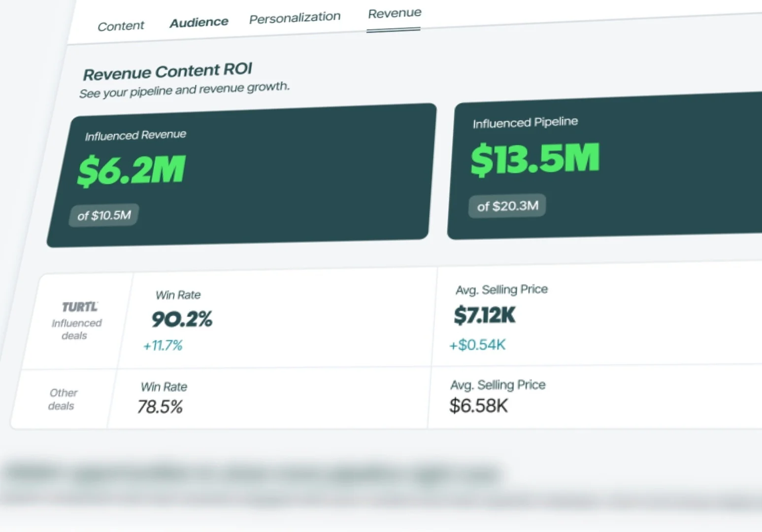Click the 'Other deals' row label

[x=63, y=399]
